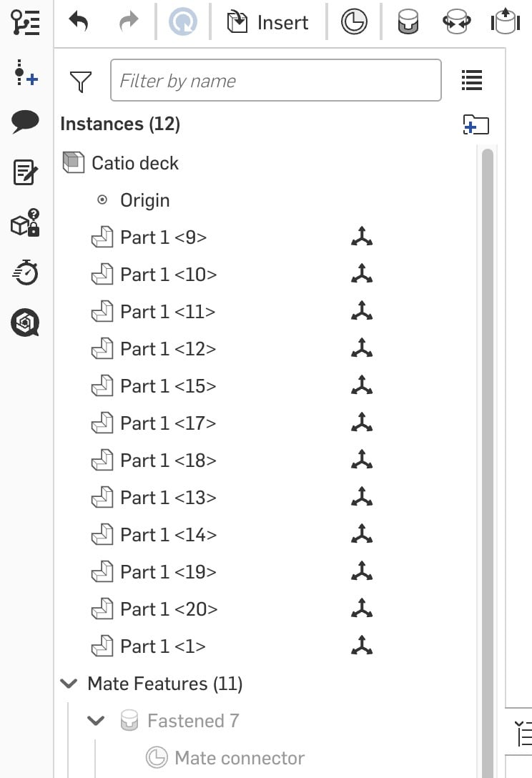Select the Revolute mate tool in toolbar
Screen dimensions: 532x778
(x=457, y=23)
